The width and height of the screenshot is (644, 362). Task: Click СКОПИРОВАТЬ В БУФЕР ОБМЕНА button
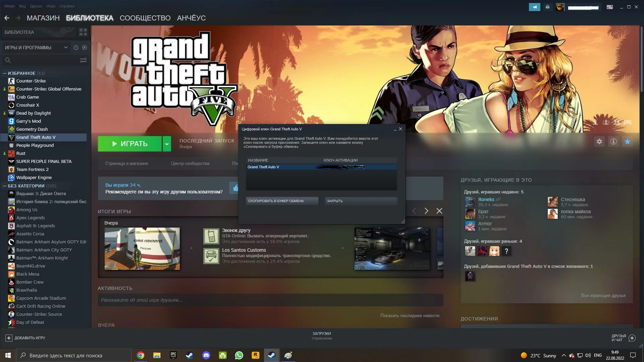pyautogui.click(x=282, y=201)
